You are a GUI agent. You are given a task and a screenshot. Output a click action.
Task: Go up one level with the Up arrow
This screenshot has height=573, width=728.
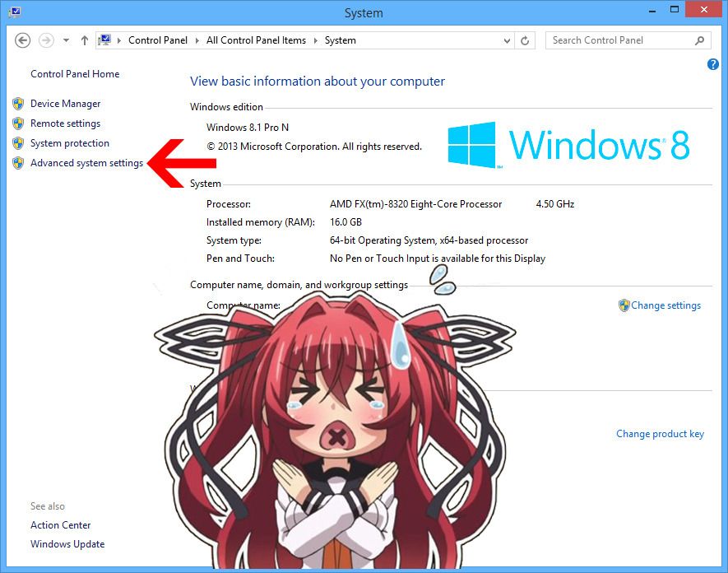pos(84,40)
